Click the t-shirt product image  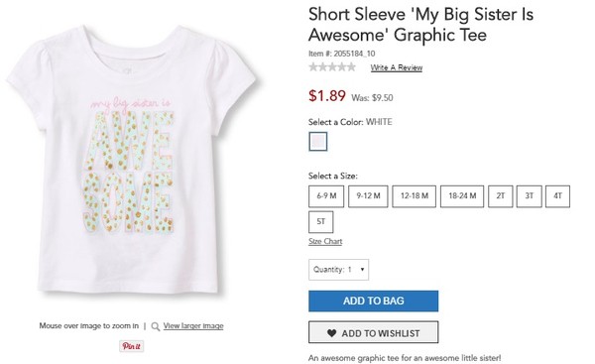(132, 160)
